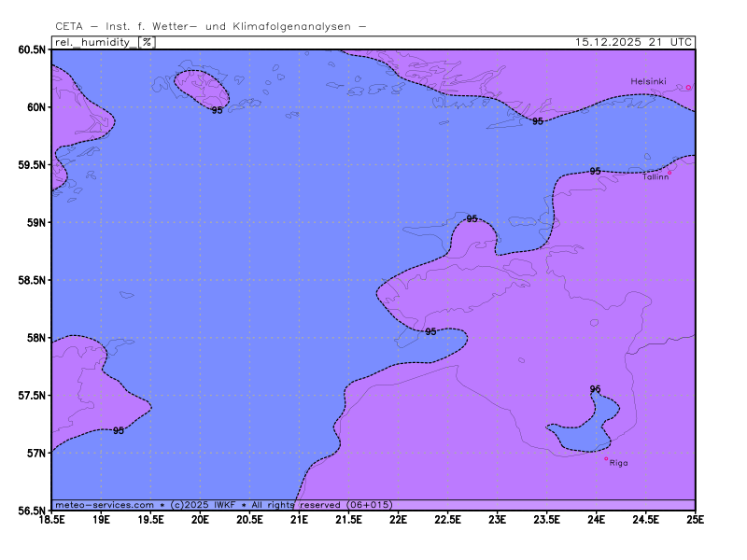Select the Tallinn city label

tap(655, 176)
